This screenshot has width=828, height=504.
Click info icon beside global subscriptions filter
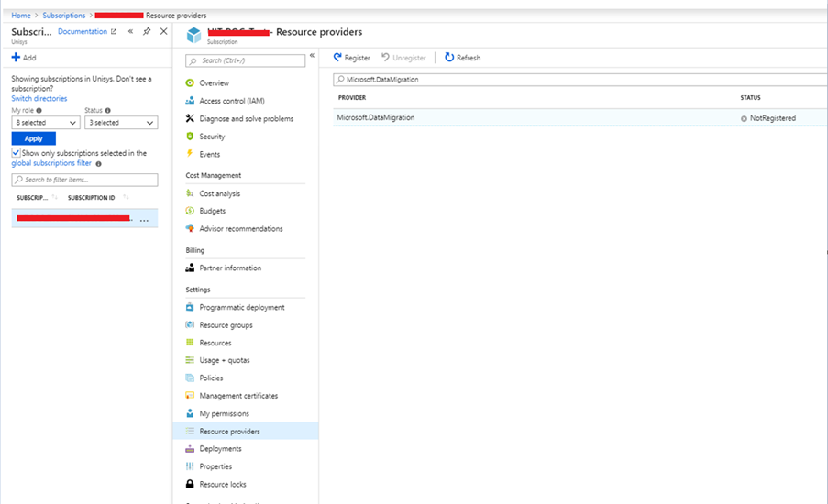(98, 164)
